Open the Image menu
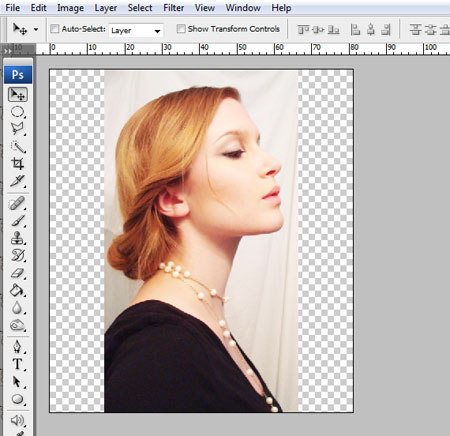This screenshot has width=450, height=436. 70,8
